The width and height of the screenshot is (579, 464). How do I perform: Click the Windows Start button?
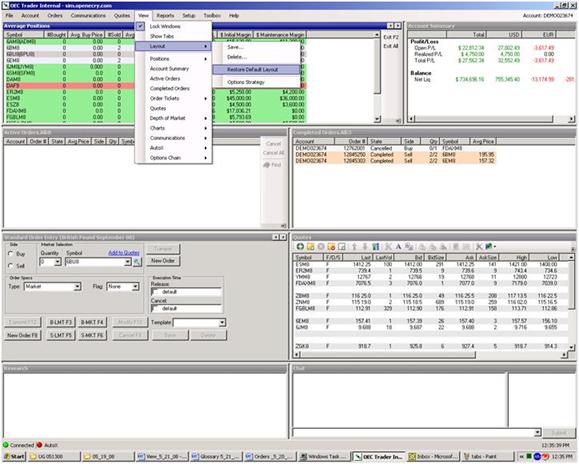click(x=14, y=457)
